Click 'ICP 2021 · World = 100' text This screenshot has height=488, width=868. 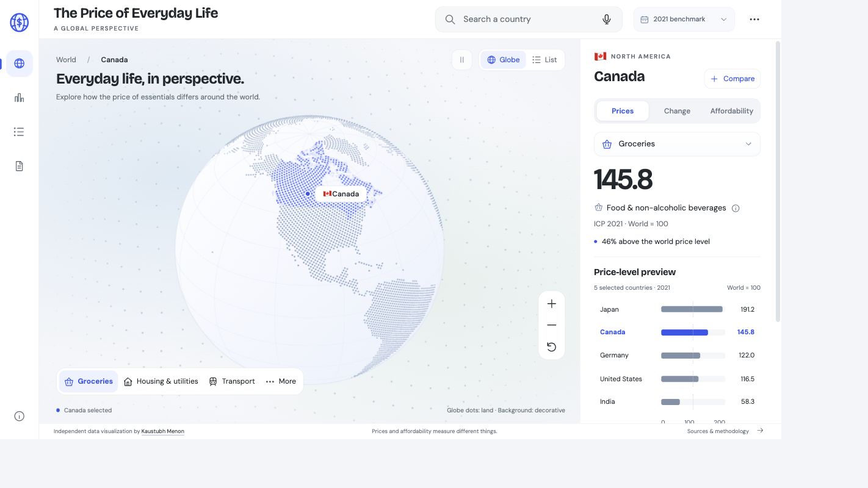(x=631, y=224)
